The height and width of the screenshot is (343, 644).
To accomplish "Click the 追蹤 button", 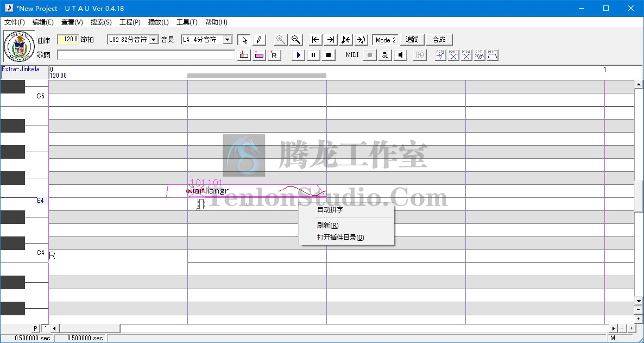I will coord(412,40).
